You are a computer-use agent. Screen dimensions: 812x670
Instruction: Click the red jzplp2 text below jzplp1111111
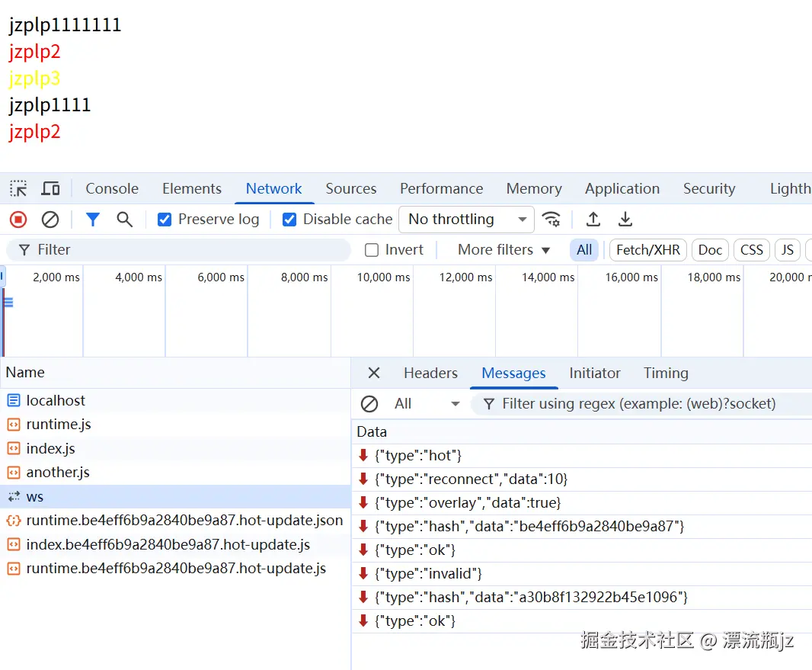click(34, 53)
